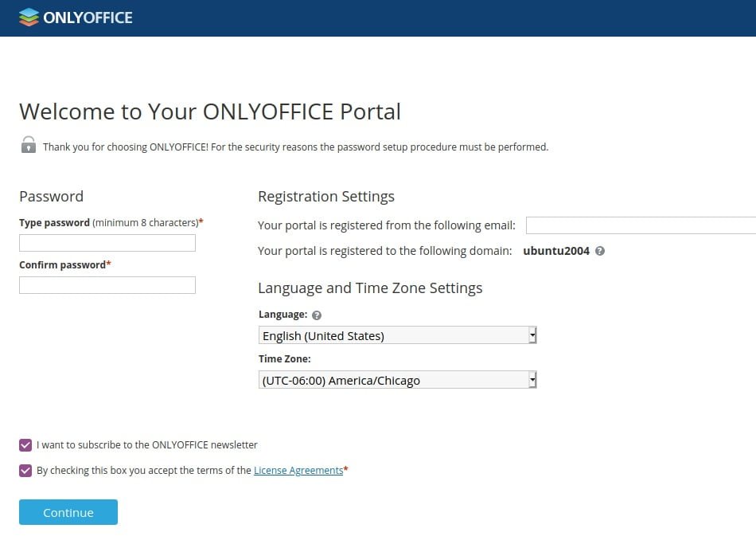Open the Language dropdown showing English (United States)

(397, 335)
